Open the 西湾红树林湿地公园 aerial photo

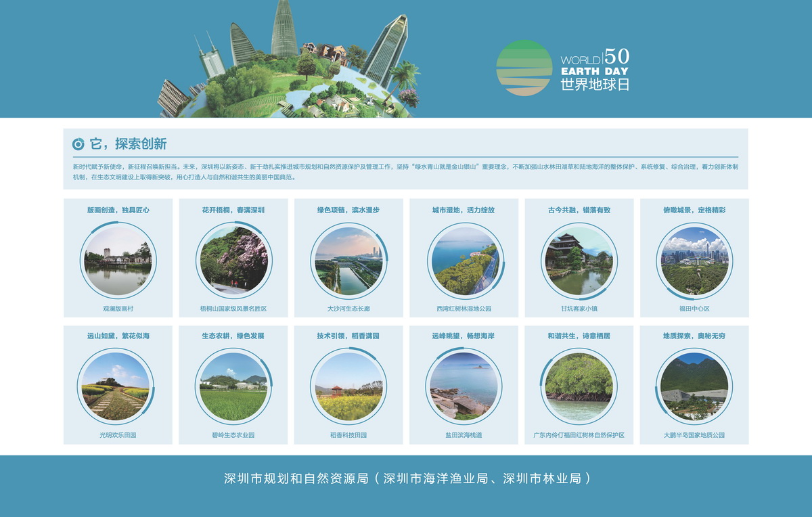click(464, 261)
